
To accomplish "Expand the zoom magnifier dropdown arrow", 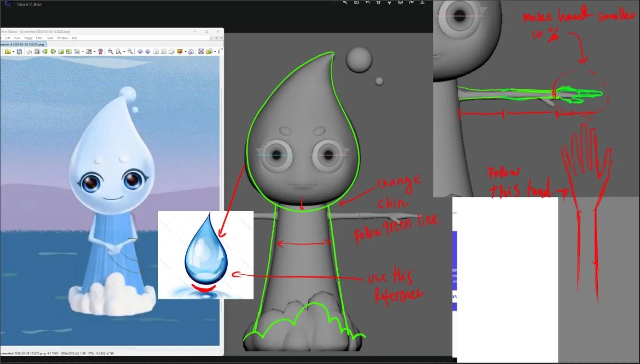I will pos(124,52).
